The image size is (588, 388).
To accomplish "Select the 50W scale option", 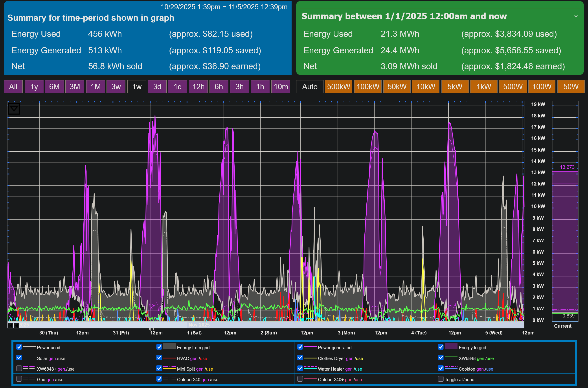I will [x=571, y=87].
